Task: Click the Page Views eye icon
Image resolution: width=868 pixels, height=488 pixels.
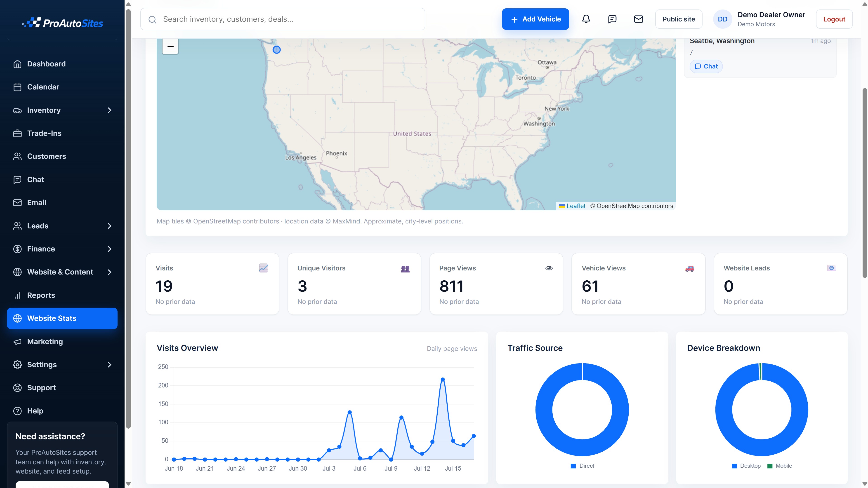Action: pos(549,268)
